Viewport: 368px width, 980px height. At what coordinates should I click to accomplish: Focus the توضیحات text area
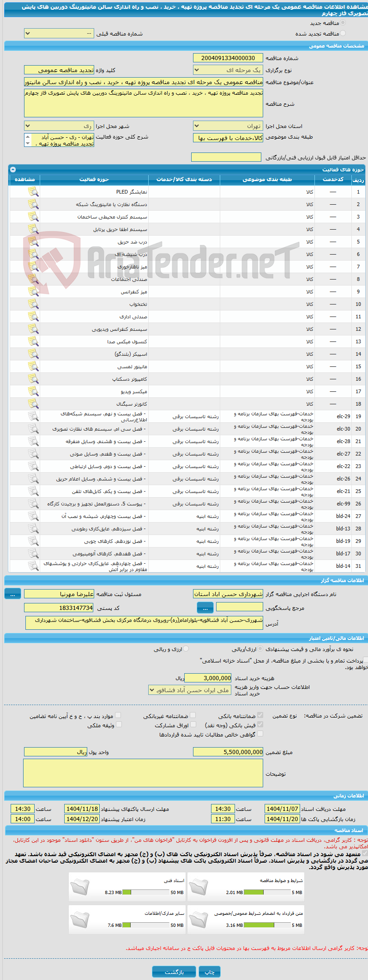click(x=143, y=773)
